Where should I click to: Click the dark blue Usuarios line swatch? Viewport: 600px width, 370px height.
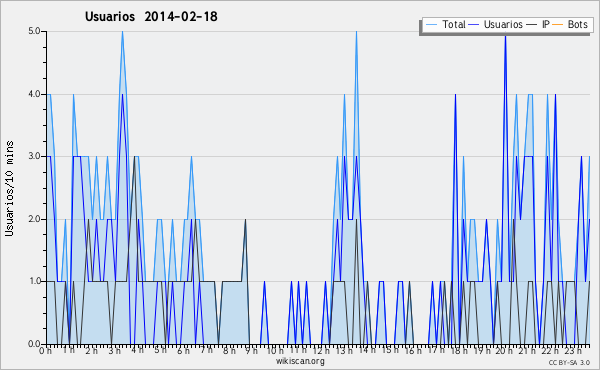pyautogui.click(x=474, y=25)
